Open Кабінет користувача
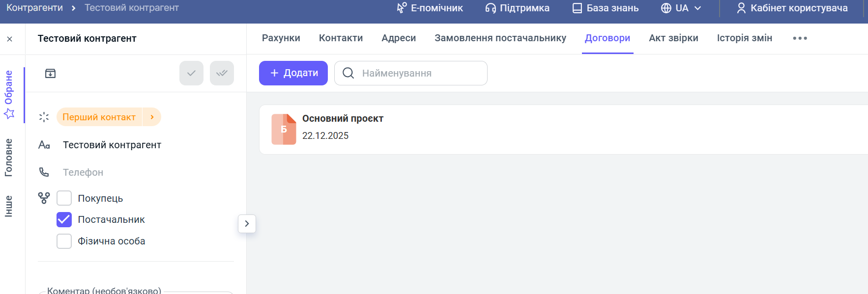Screen dimensions: 868x294 tap(792, 8)
